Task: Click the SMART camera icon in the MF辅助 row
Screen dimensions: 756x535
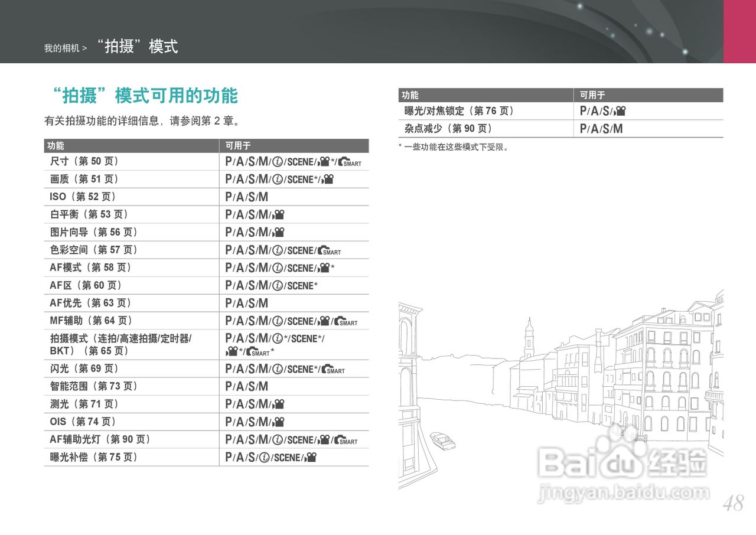Action: pyautogui.click(x=346, y=322)
